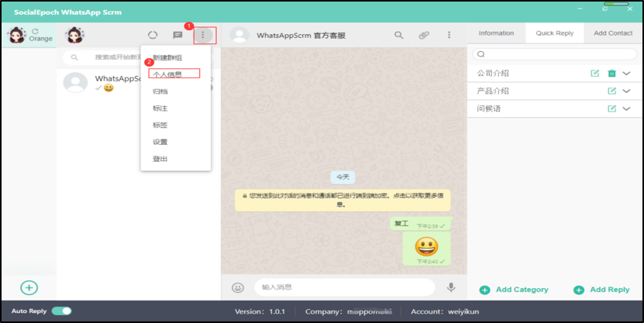Delete the 公司介绍 category
The height and width of the screenshot is (323, 644).
(611, 74)
